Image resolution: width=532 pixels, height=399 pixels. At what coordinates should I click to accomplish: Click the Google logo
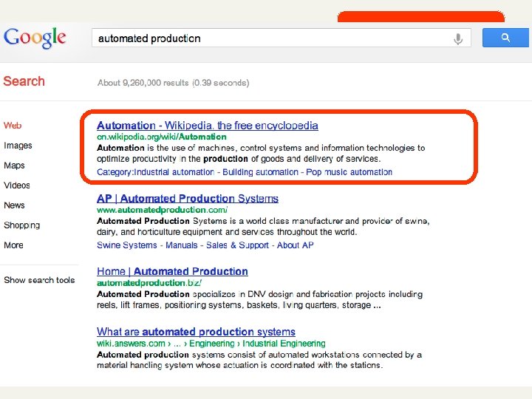tap(35, 37)
